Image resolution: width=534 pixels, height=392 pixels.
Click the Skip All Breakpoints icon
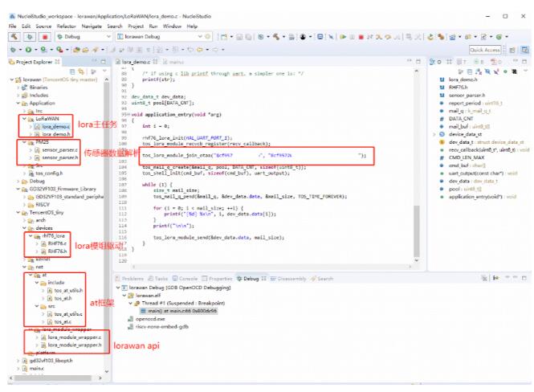(331, 37)
